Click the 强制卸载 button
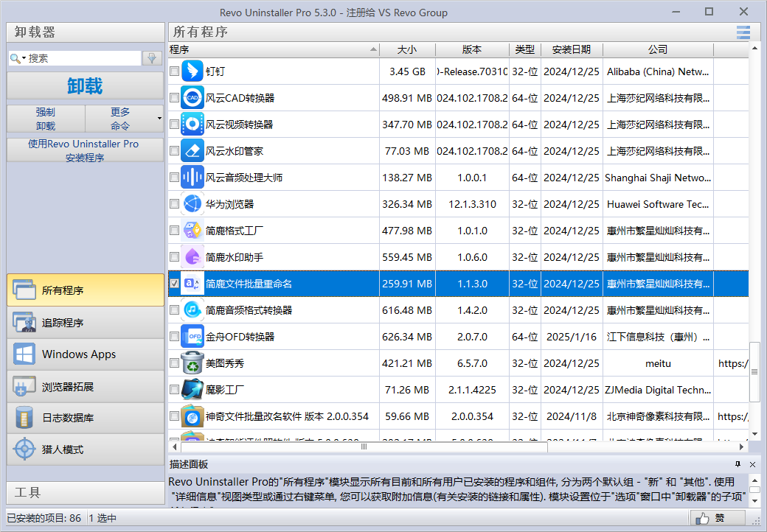Viewport: 767px width, 532px height. coord(45,118)
